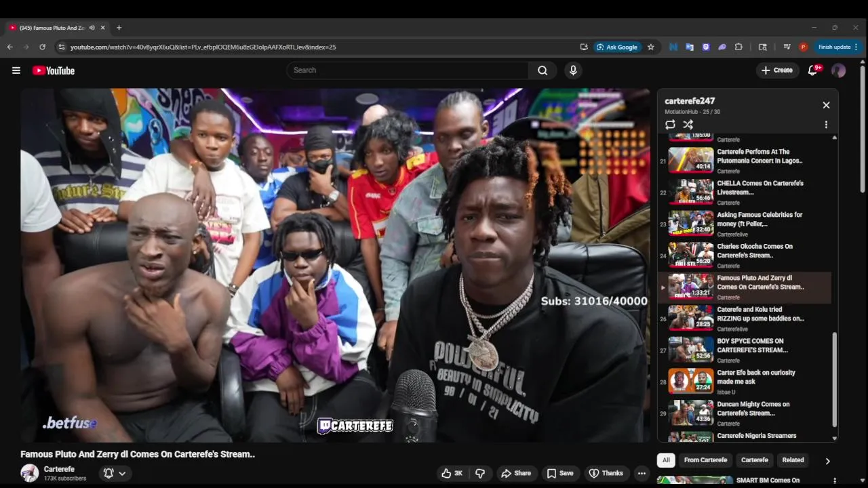Toggle loop playlist icon
This screenshot has width=868, height=488.
[670, 125]
